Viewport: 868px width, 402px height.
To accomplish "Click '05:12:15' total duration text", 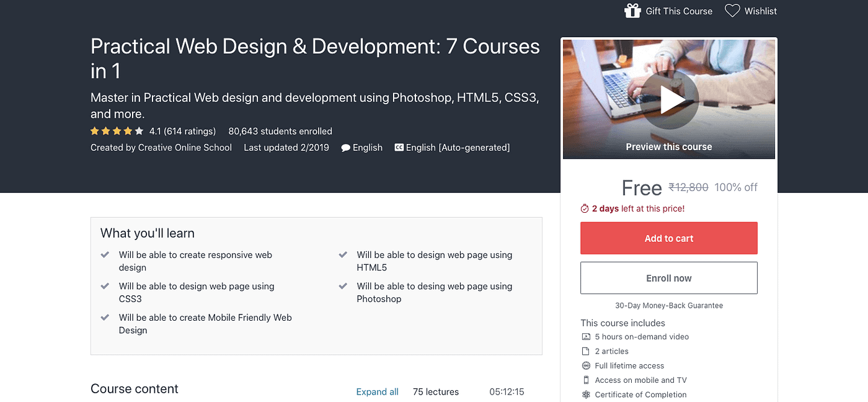I will [x=507, y=392].
